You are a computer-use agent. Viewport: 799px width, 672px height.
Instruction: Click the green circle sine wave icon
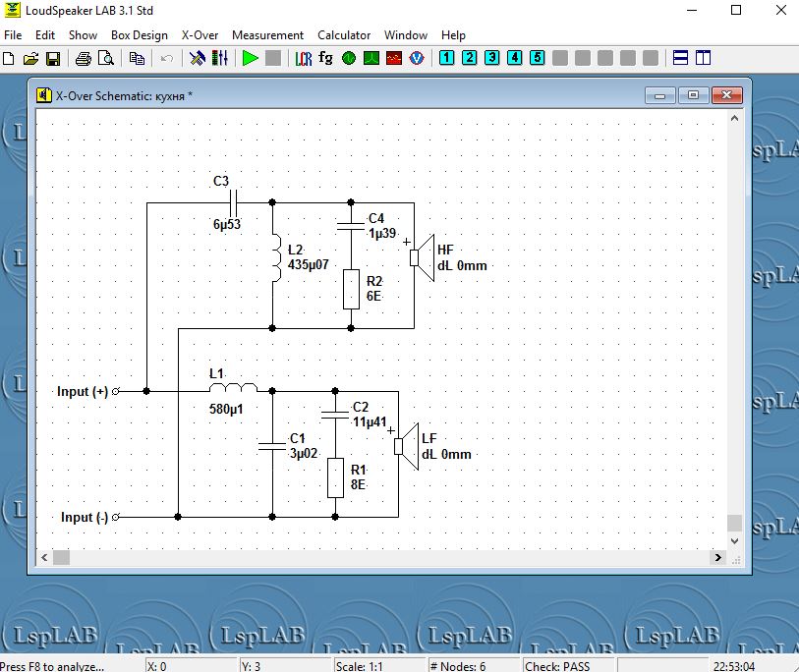coord(349,58)
